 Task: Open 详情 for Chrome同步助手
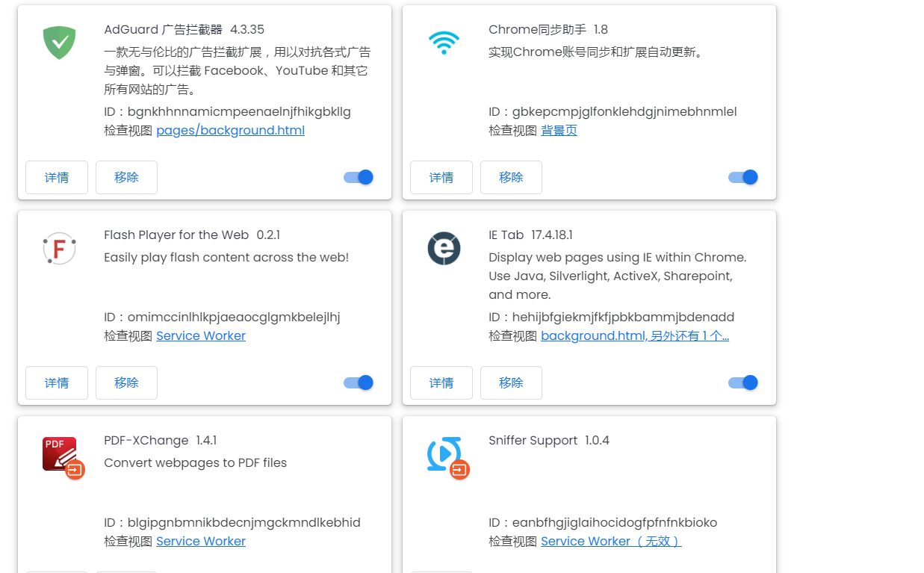[441, 177]
